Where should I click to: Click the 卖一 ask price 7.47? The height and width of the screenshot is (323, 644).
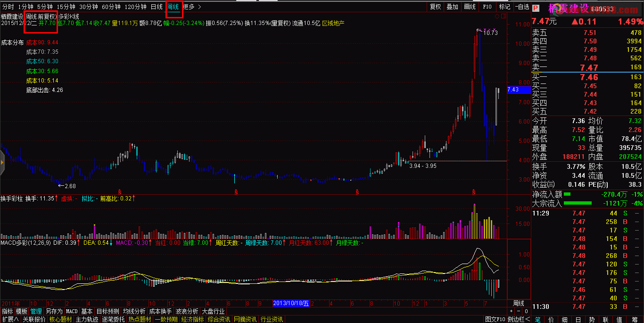click(589, 67)
